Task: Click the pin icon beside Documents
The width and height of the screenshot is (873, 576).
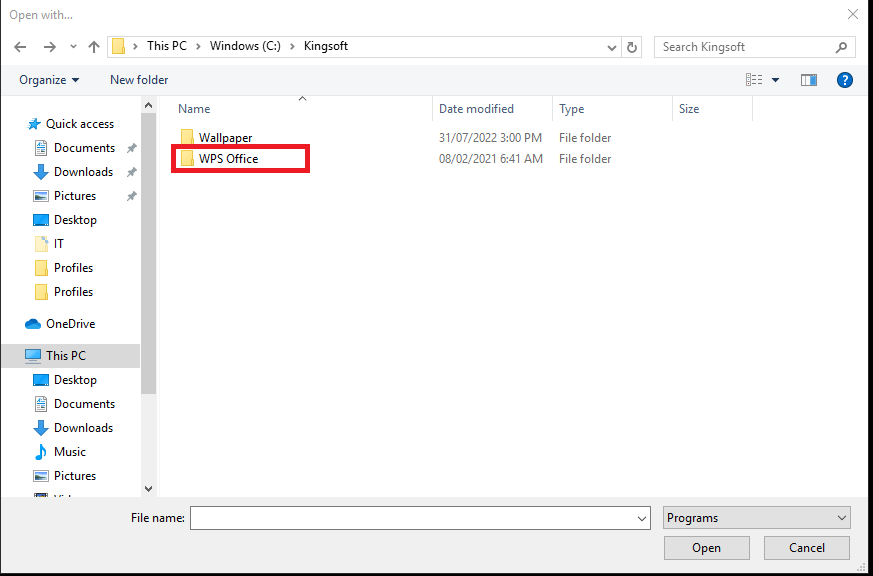Action: point(131,148)
